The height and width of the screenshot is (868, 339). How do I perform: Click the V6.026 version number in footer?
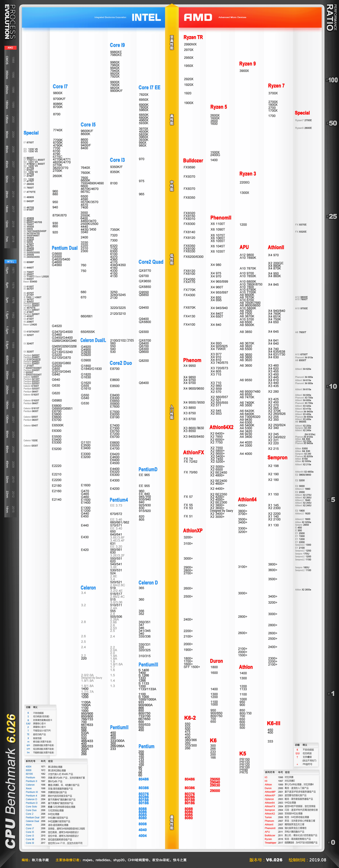(274, 860)
